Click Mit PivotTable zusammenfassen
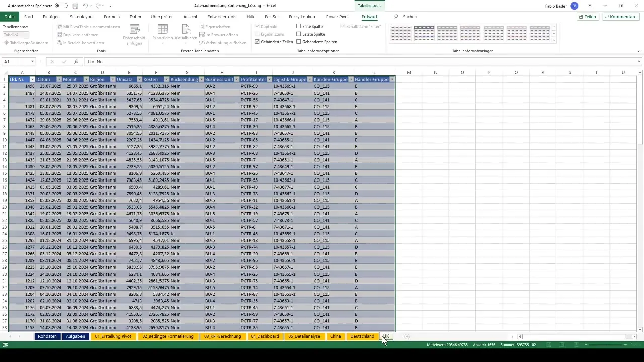Screen dimensions: 644x362 pos(88,27)
